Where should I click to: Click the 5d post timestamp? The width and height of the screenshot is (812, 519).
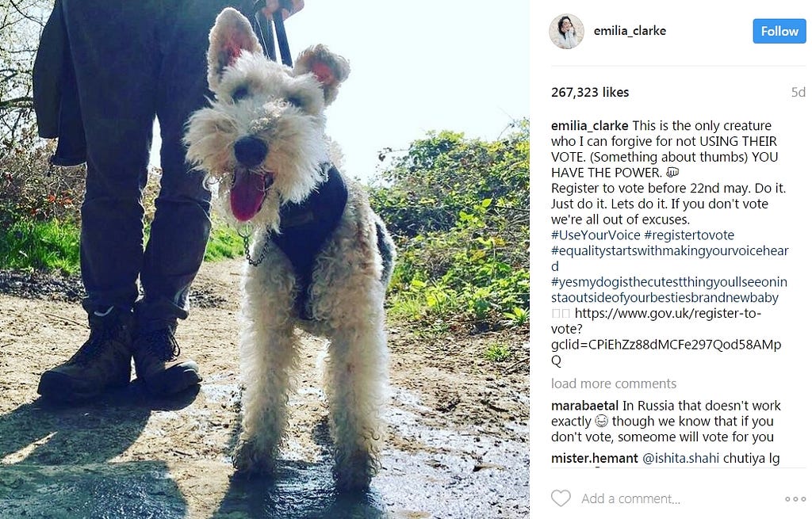798,92
